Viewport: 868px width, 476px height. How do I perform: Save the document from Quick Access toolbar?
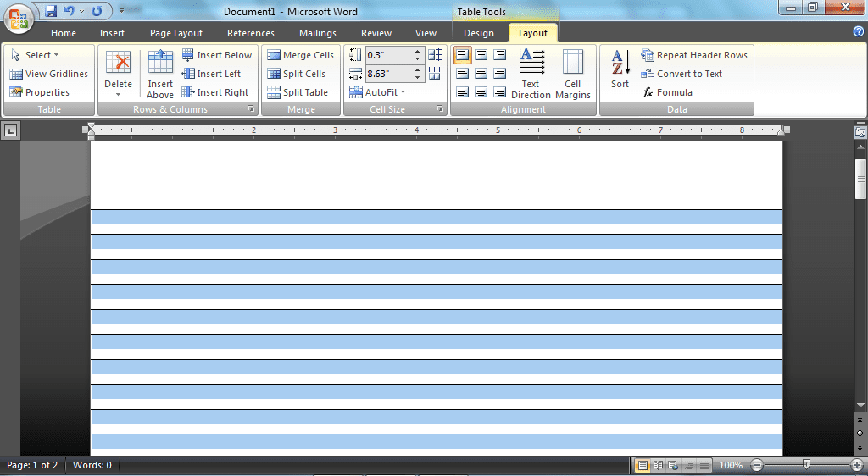(x=51, y=11)
